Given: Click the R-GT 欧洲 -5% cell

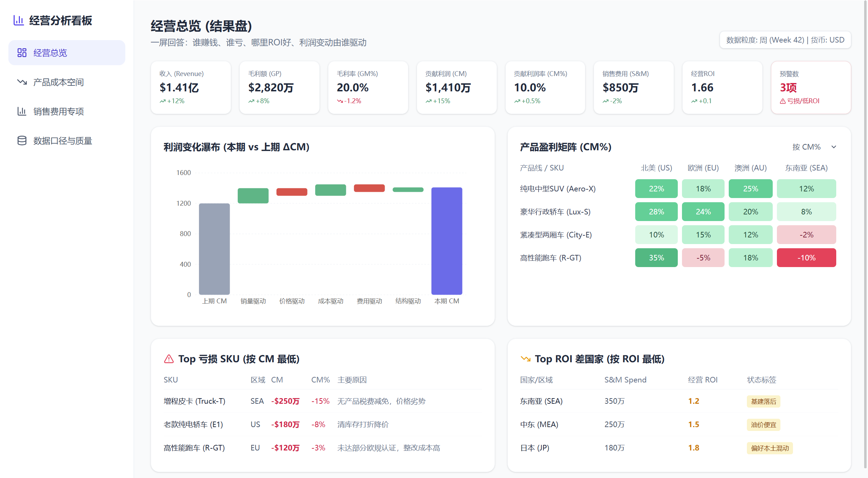Looking at the screenshot, I should coord(703,258).
